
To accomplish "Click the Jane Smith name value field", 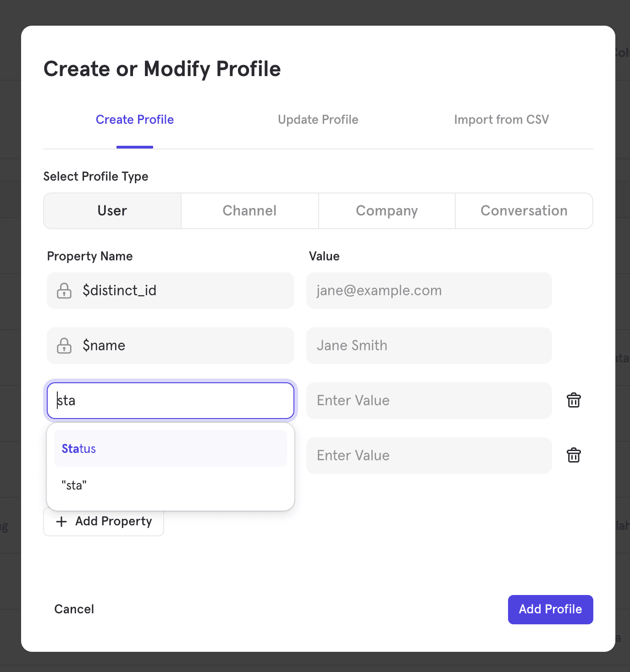I will 429,346.
